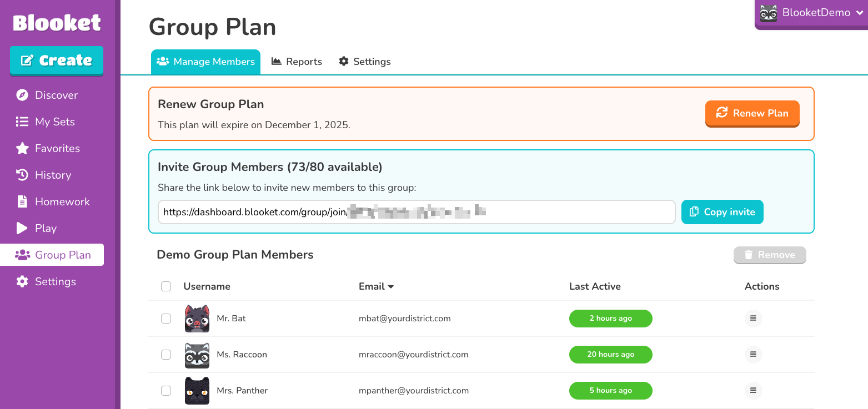Open the actions menu for Mrs. Panther
Image resolution: width=868 pixels, height=409 pixels.
click(x=753, y=390)
